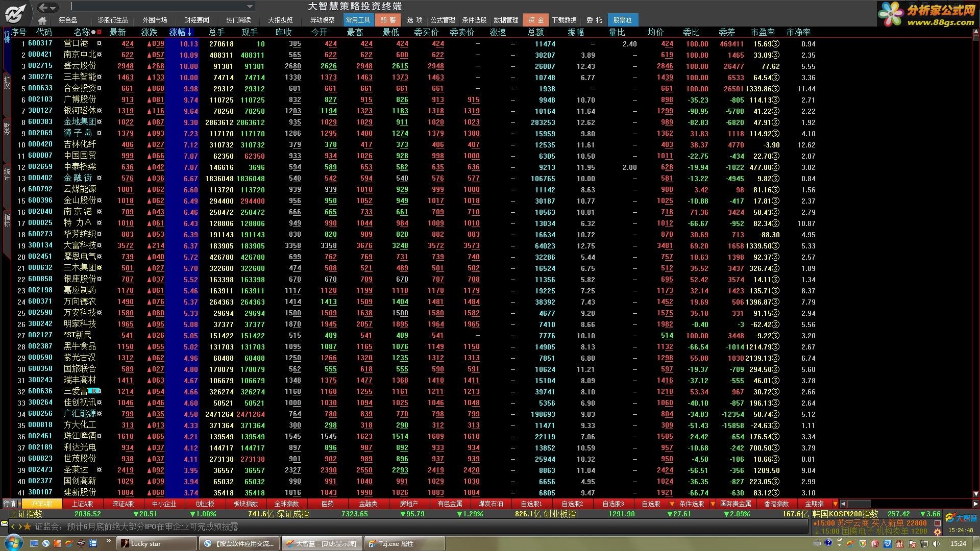This screenshot has width=980, height=551.
Task: Switch to the 房地产 bottom tab
Action: coord(409,504)
